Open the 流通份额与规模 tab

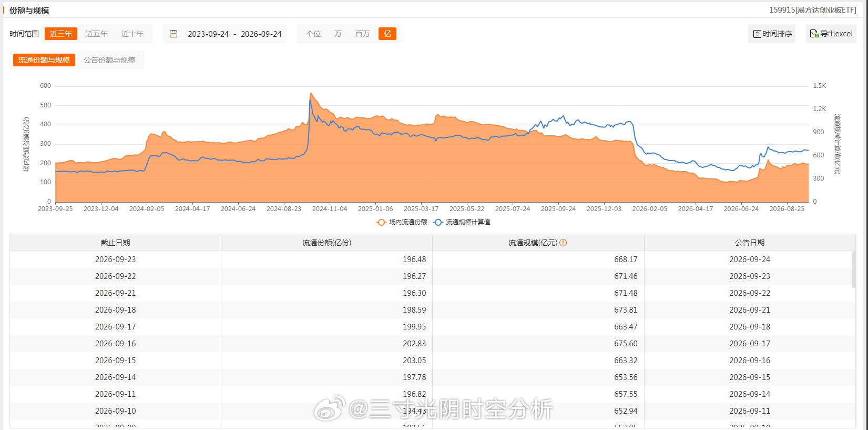tap(44, 60)
